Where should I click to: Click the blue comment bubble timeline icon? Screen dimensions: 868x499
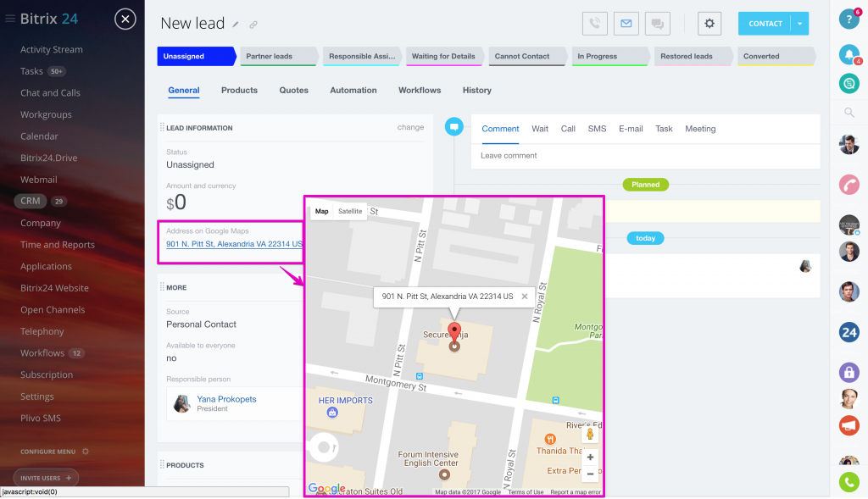454,127
